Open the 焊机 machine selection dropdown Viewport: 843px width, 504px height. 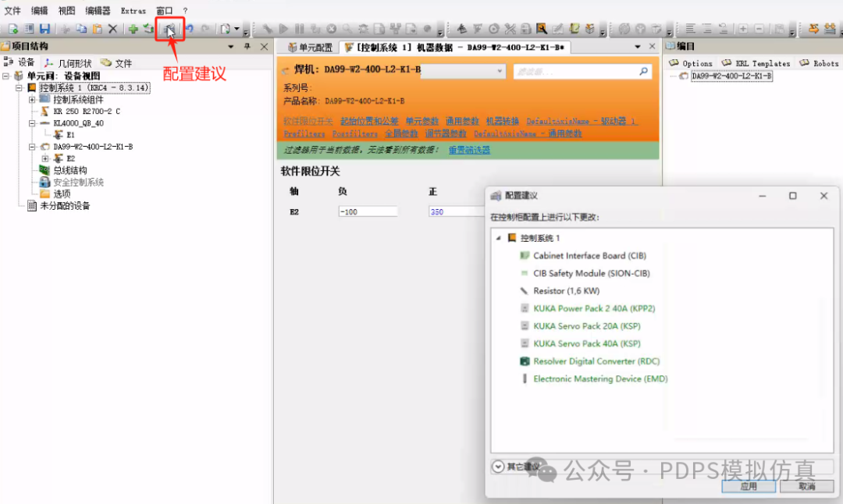click(x=500, y=71)
